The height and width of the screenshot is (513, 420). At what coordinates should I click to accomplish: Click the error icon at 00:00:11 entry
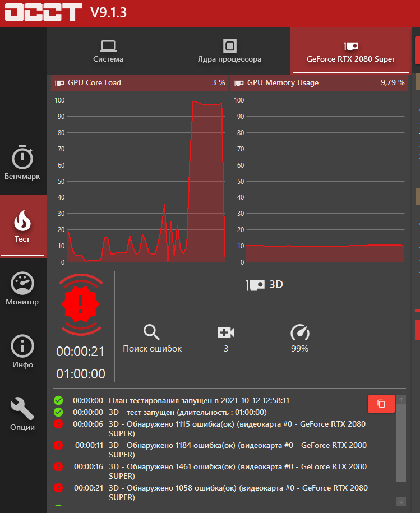click(x=58, y=445)
